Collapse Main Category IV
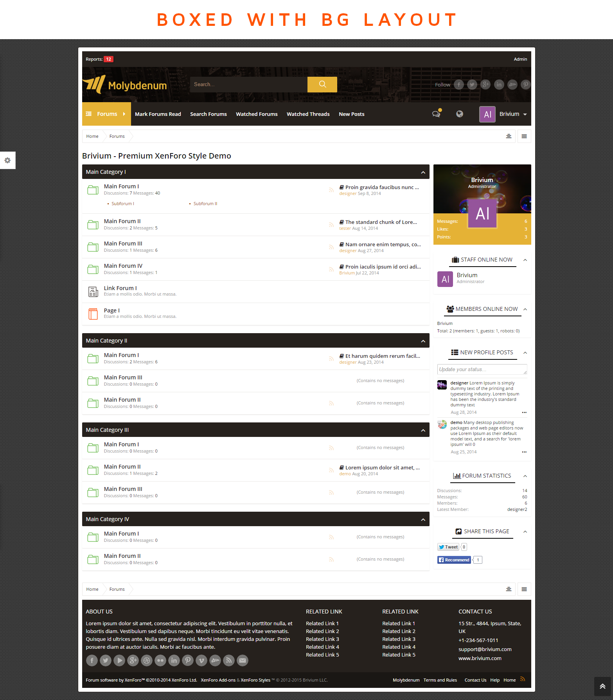 [423, 520]
